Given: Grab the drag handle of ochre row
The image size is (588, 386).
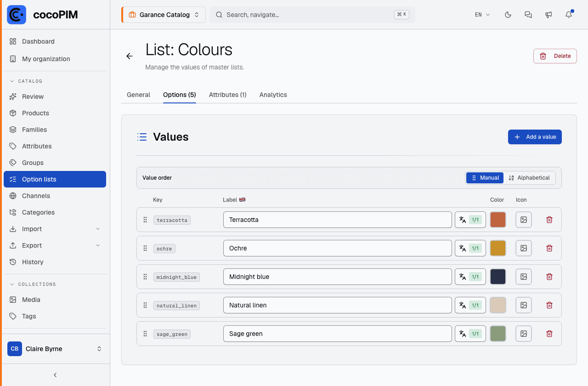Looking at the screenshot, I should click(x=145, y=248).
